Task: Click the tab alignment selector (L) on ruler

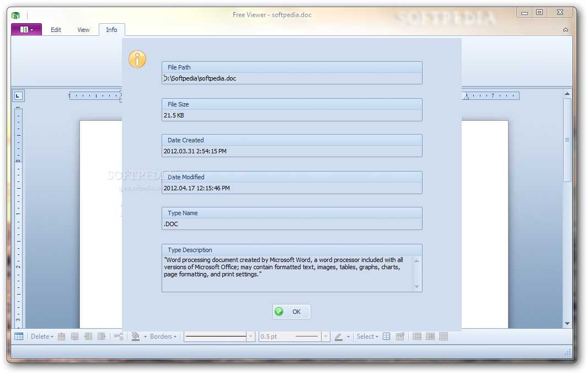Action: point(18,95)
